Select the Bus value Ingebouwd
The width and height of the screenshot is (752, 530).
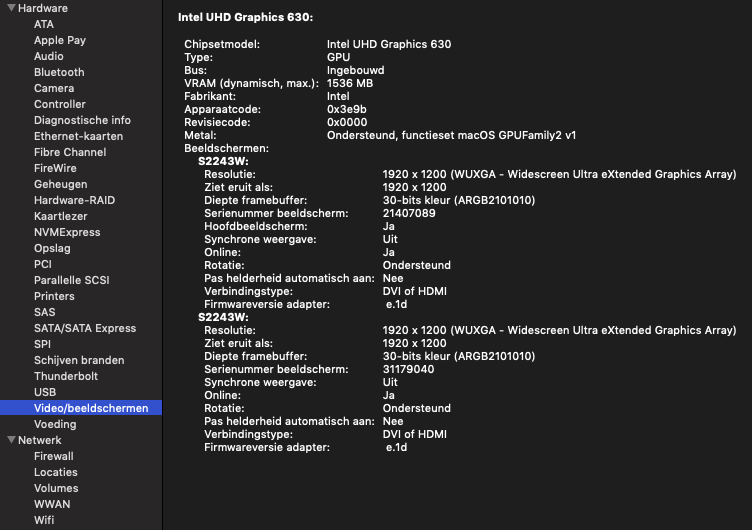point(355,71)
